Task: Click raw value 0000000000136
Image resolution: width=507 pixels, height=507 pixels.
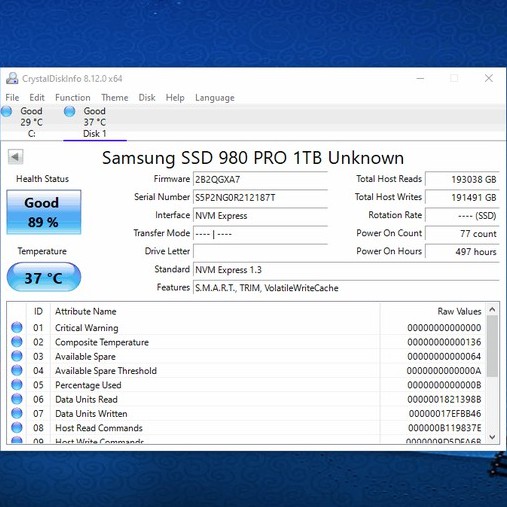Action: tap(444, 342)
